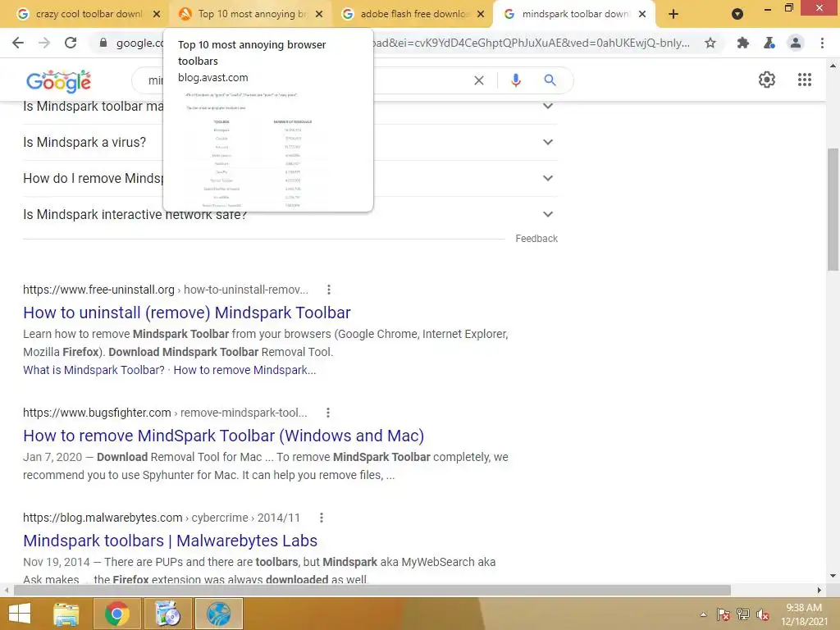Open the tab search dropdown arrow

737,14
